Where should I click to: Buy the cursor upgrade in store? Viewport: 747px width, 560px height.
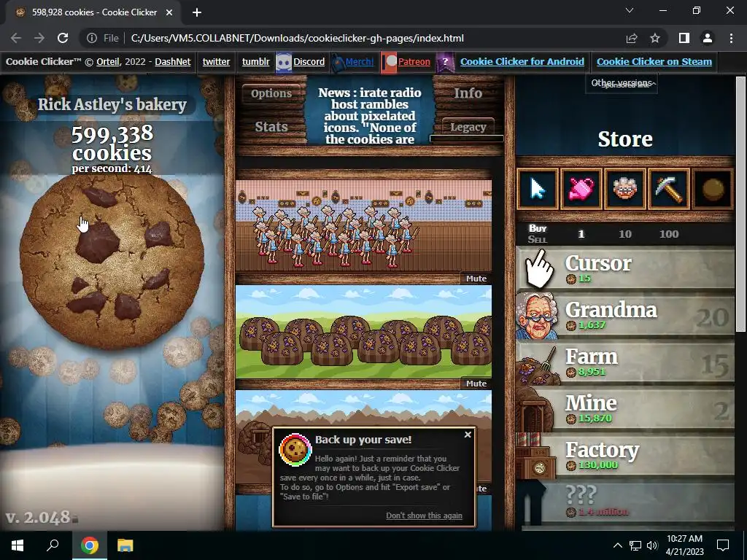[538, 189]
